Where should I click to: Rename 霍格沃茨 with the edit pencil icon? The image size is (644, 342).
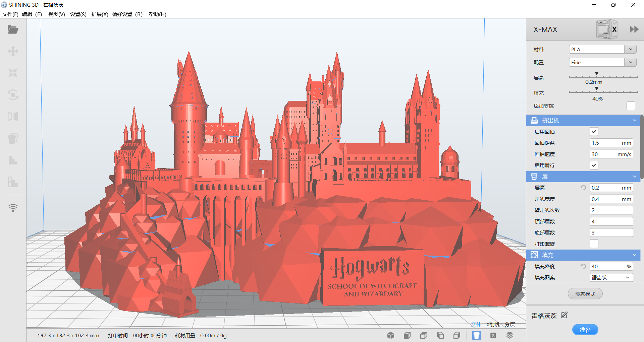click(564, 315)
